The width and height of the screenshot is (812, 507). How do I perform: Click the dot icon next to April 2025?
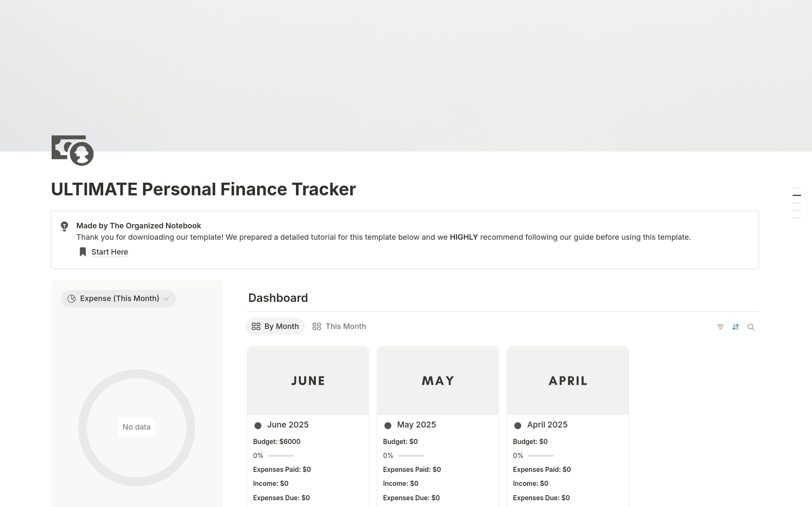click(x=518, y=425)
